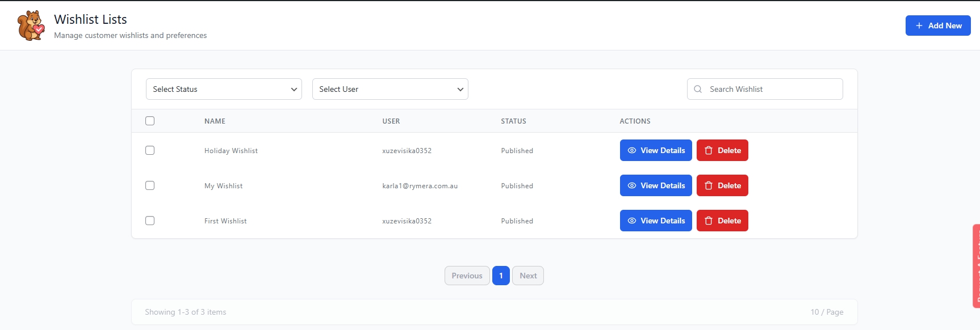This screenshot has height=330, width=980.
Task: Click the magnifier icon in Search Wishlist
Action: 698,89
